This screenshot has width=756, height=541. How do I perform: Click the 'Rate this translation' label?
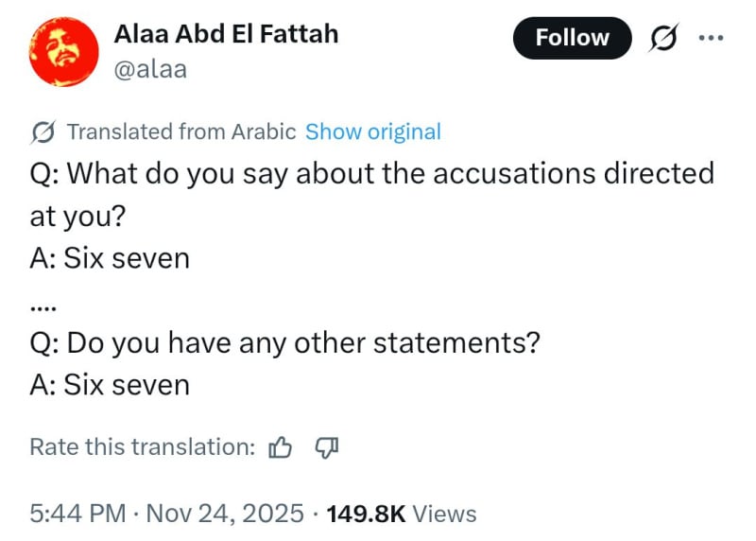tap(143, 446)
